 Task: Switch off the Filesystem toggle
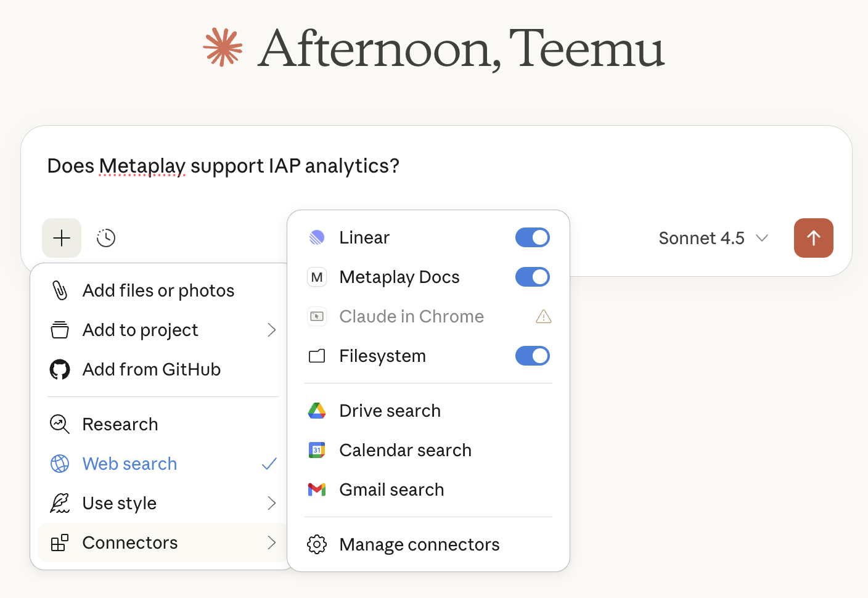pos(532,356)
